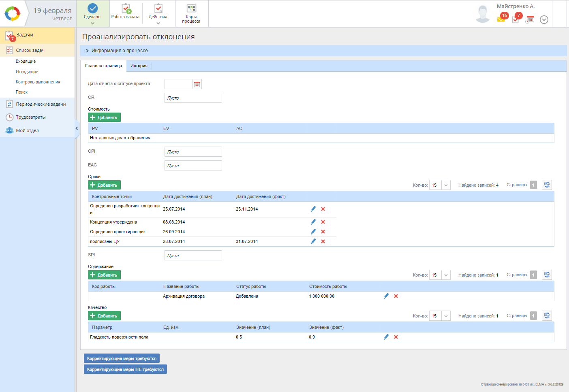Open the Действия dropdown menu
This screenshot has width=569, height=392.
[x=158, y=14]
